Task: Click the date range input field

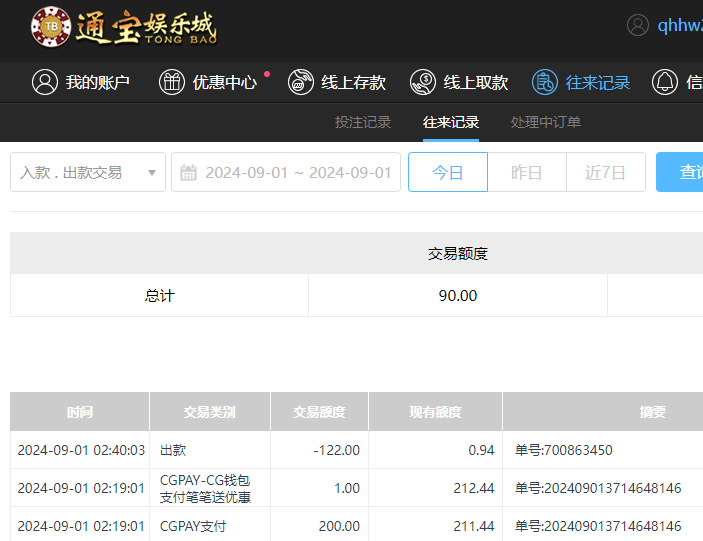Action: (297, 172)
